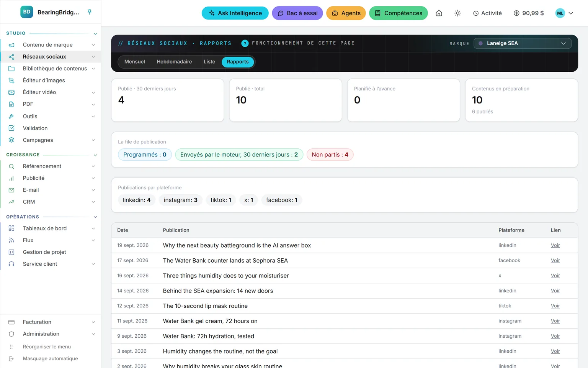This screenshot has width=588, height=368.
Task: Click the Agents button
Action: (x=346, y=13)
